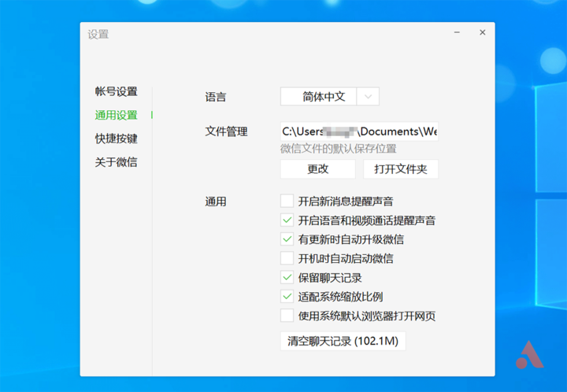567x392 pixels.
Task: Click the 打开文件夹 button
Action: (x=401, y=169)
